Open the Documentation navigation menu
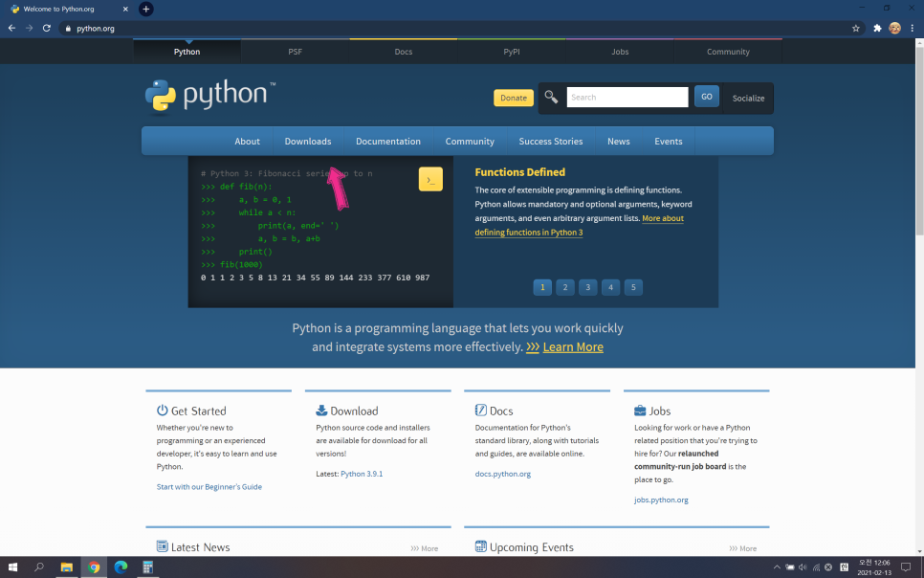 (x=388, y=142)
